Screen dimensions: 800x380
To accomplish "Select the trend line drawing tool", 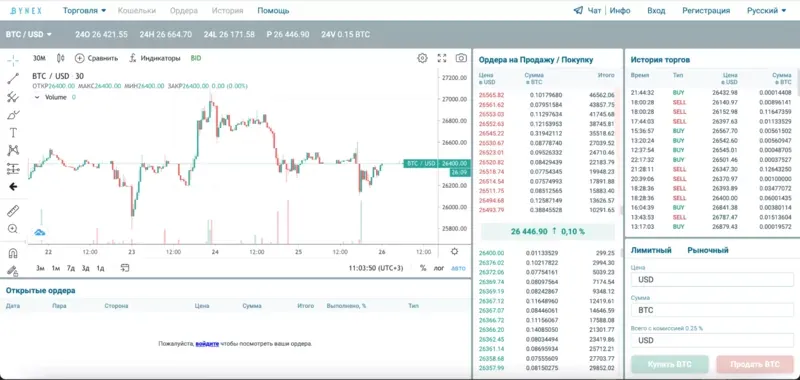I will pyautogui.click(x=13, y=78).
